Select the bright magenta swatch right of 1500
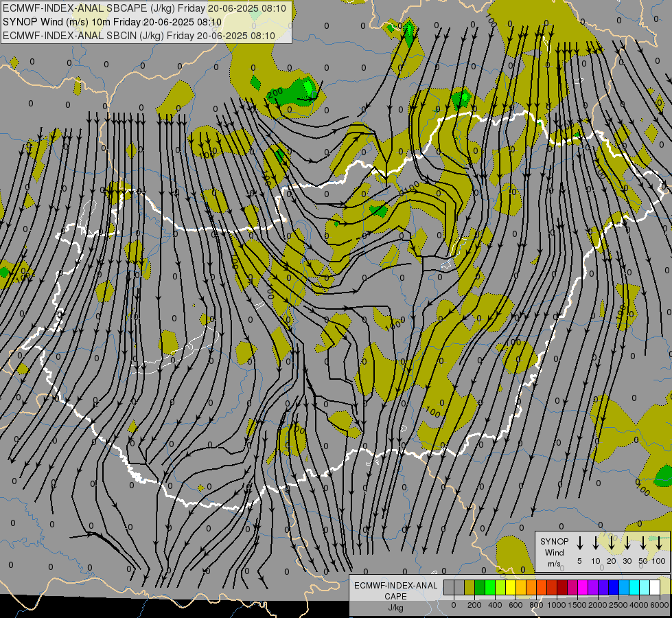 click(583, 587)
